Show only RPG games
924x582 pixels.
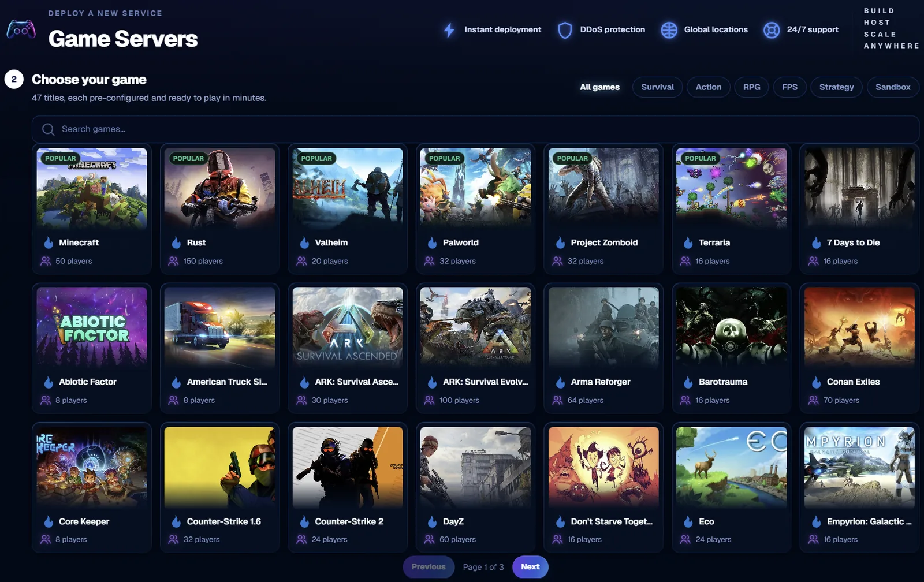pyautogui.click(x=751, y=87)
